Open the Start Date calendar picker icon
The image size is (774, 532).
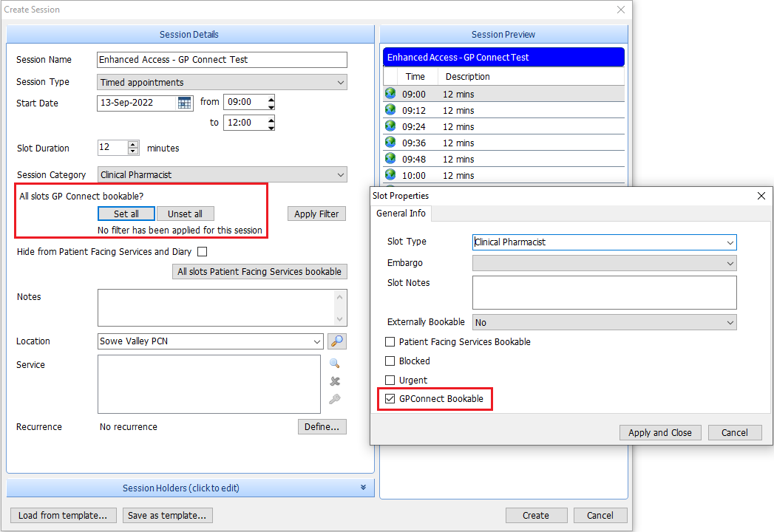coord(184,103)
